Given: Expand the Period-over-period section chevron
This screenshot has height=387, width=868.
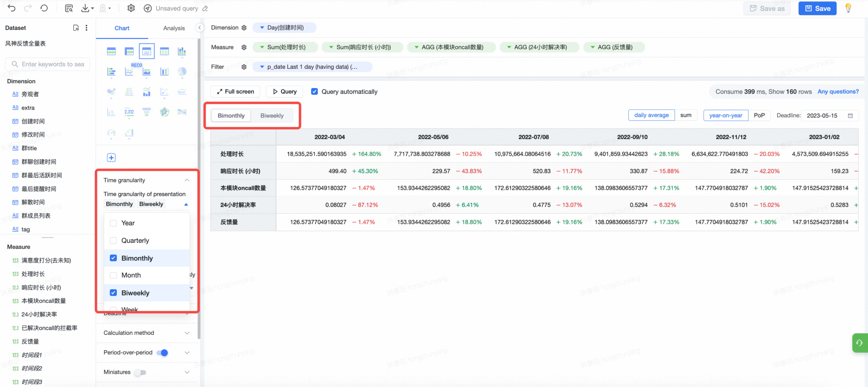Looking at the screenshot, I should click(x=187, y=353).
